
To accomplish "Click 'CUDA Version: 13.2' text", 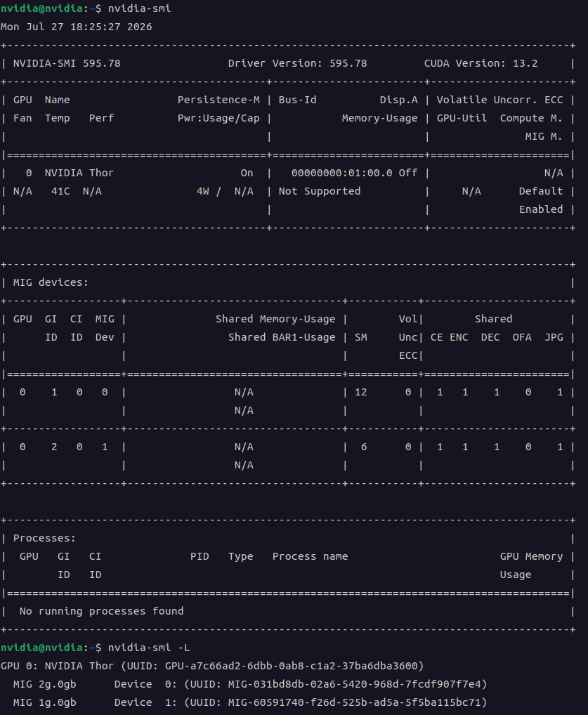I will (481, 63).
